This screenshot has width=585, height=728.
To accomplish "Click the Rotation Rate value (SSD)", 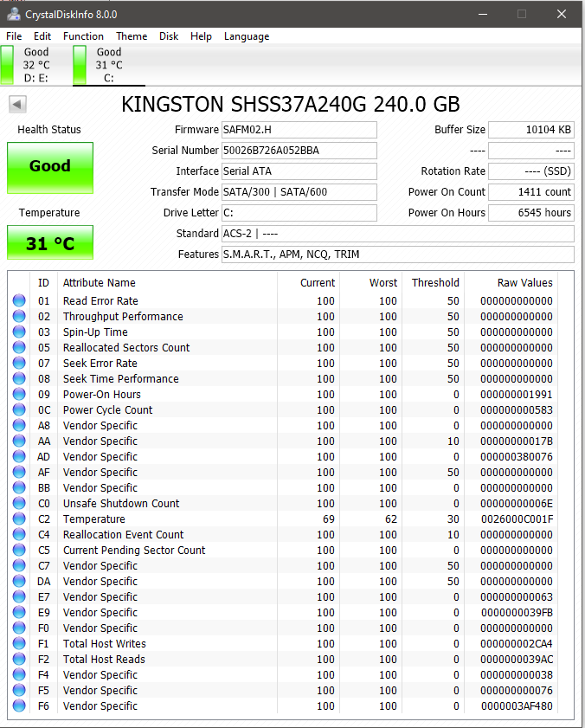I will pos(531,171).
